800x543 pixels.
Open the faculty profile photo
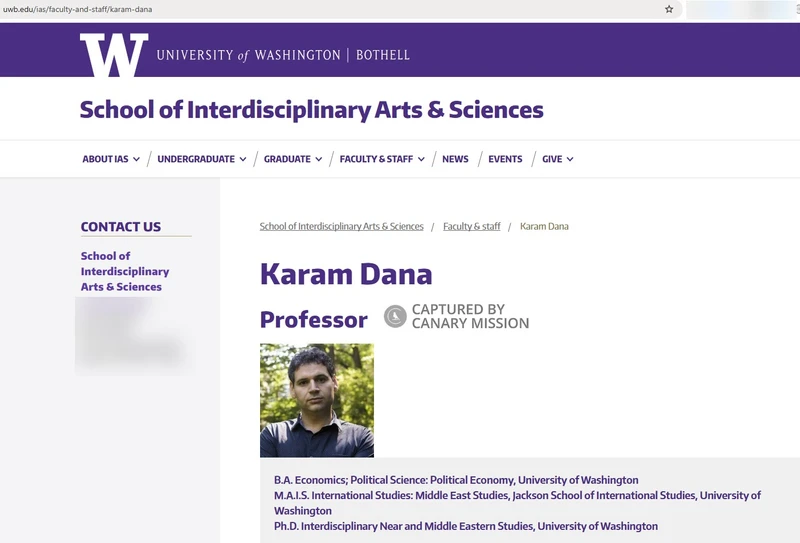tap(317, 400)
